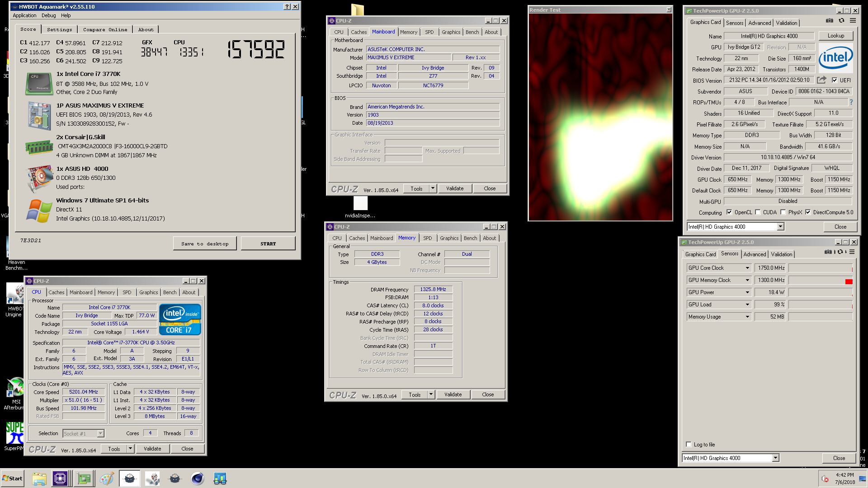The image size is (868, 488).
Task: Click the refresh icon in GPU-Z Graphics Card window
Action: click(x=841, y=21)
